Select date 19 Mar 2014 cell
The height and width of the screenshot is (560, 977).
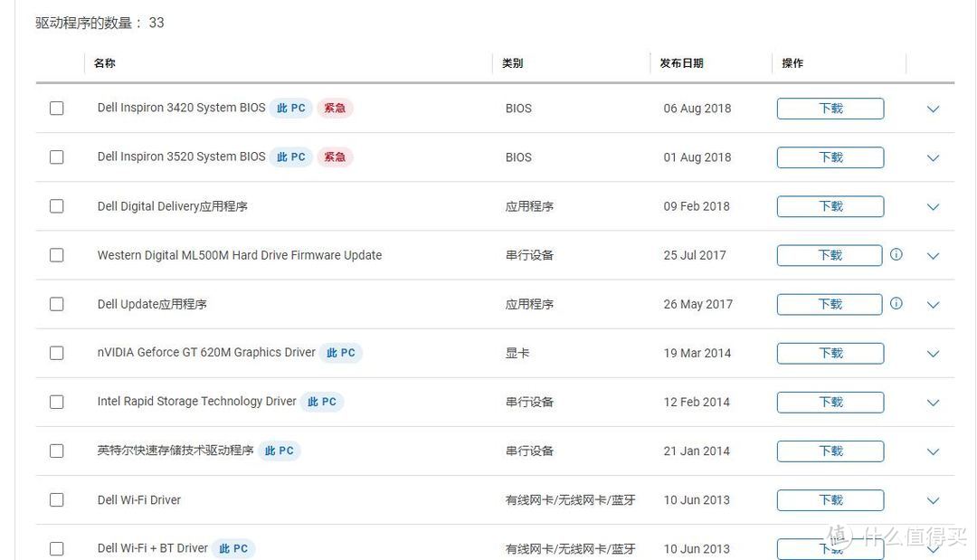[697, 353]
